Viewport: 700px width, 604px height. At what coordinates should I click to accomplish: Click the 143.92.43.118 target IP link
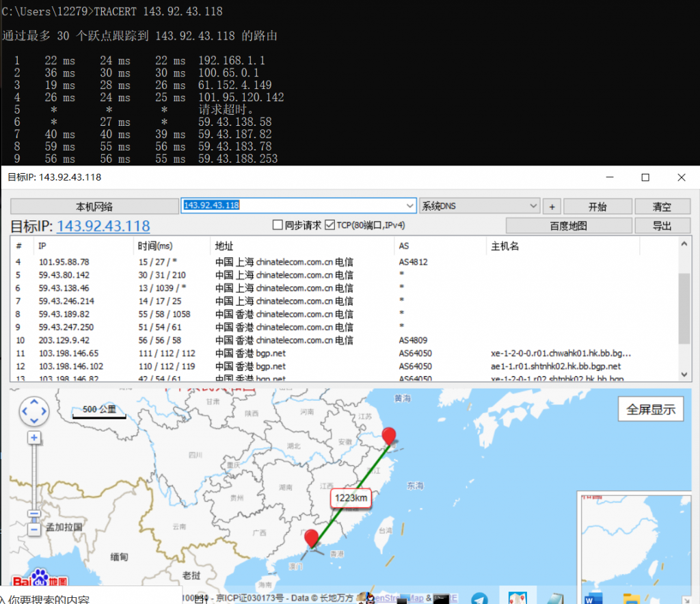click(103, 226)
